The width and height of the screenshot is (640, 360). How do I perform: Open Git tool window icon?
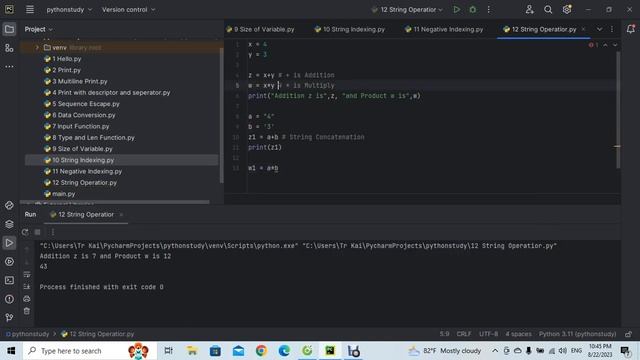(9, 317)
